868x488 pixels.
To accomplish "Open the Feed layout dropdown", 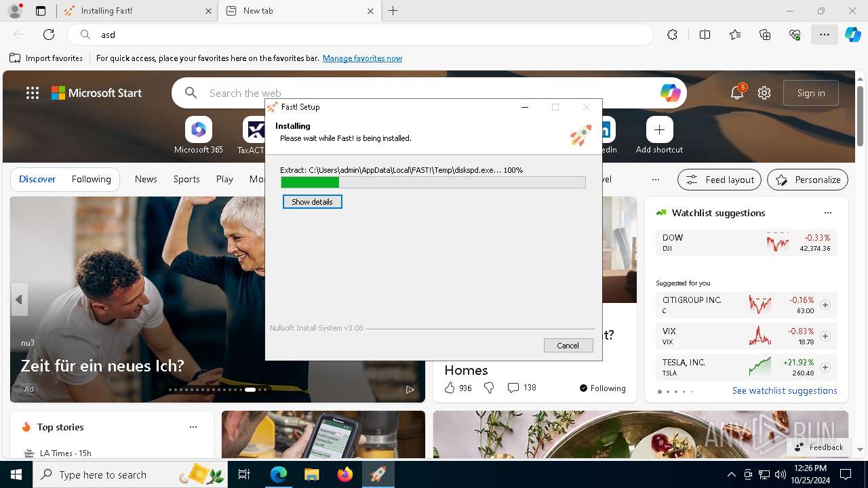I will (x=719, y=180).
